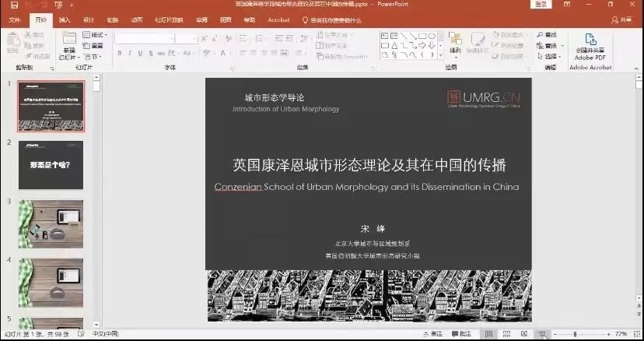The image size is (644, 341).
Task: Toggle the Notes (备注) pane
Action: [432, 334]
